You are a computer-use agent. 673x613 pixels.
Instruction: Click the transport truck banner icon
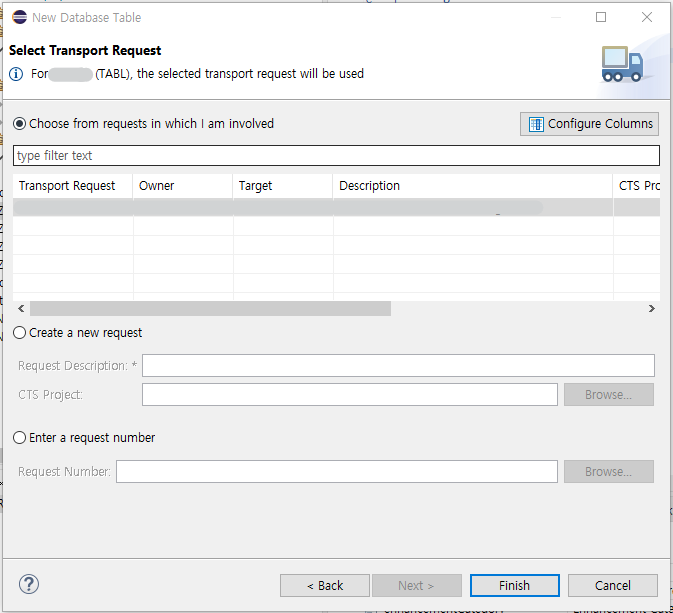[x=622, y=63]
